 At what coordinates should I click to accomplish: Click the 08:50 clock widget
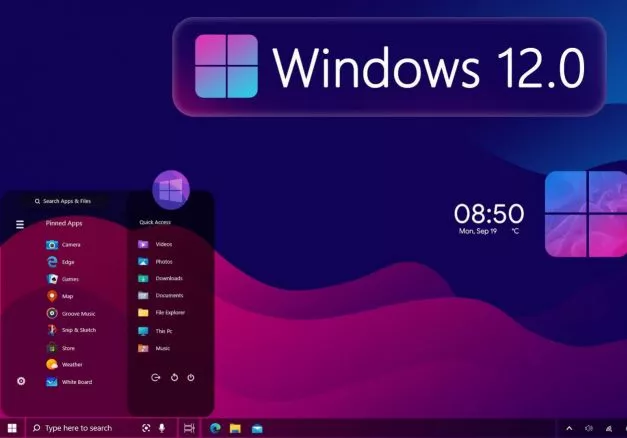point(489,214)
